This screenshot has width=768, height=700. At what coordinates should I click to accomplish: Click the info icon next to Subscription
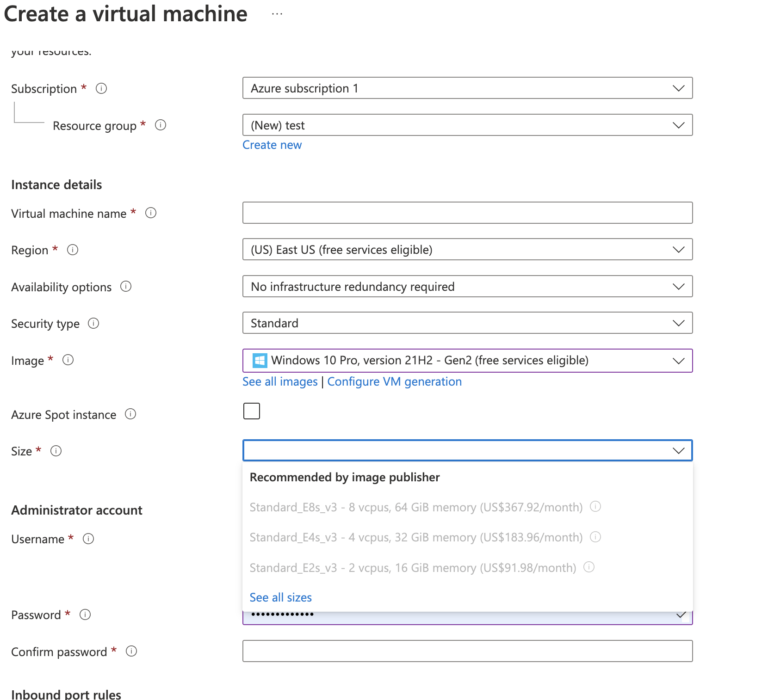[101, 88]
